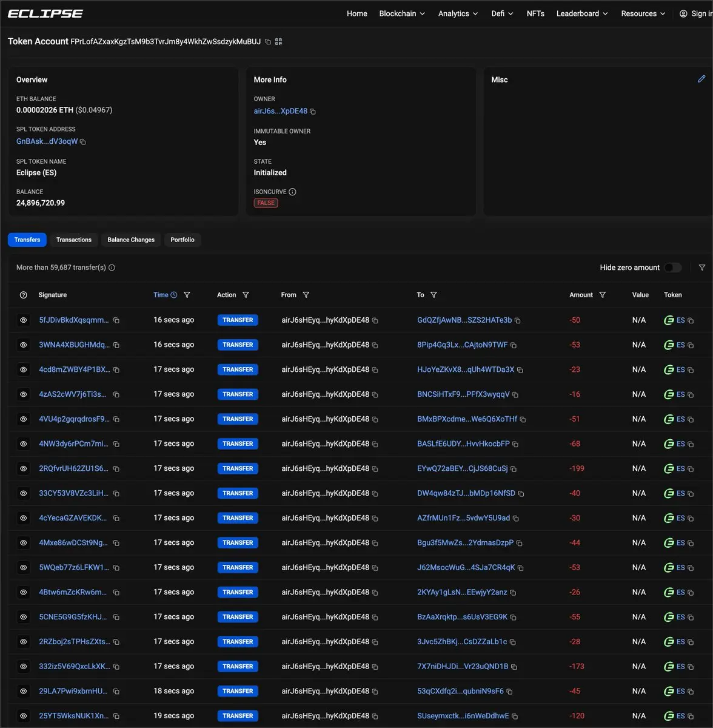Go to the Home page
Screen dimensions: 713x728
pos(357,13)
